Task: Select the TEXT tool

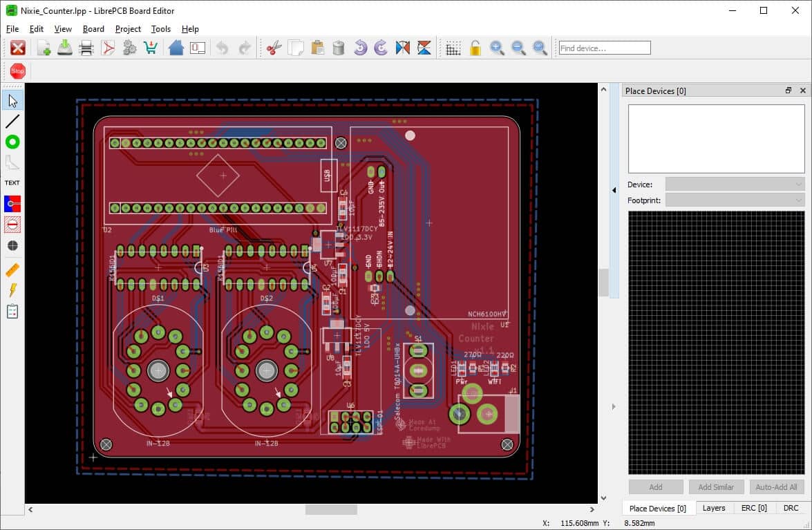Action: [x=12, y=182]
